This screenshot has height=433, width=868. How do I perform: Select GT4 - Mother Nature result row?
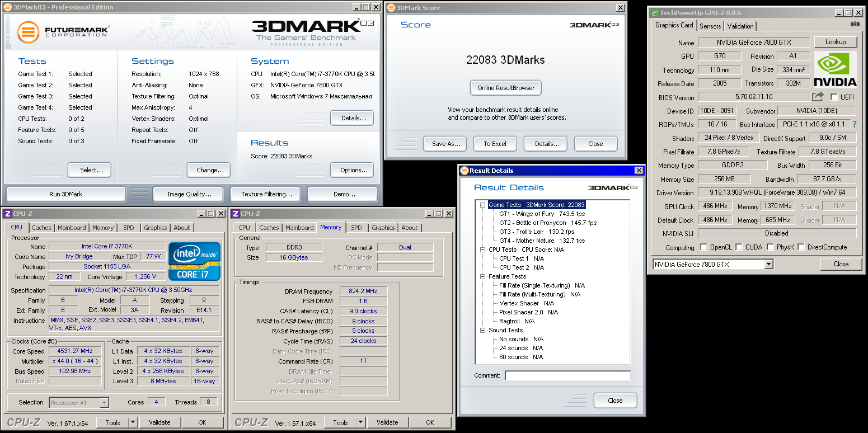click(542, 241)
